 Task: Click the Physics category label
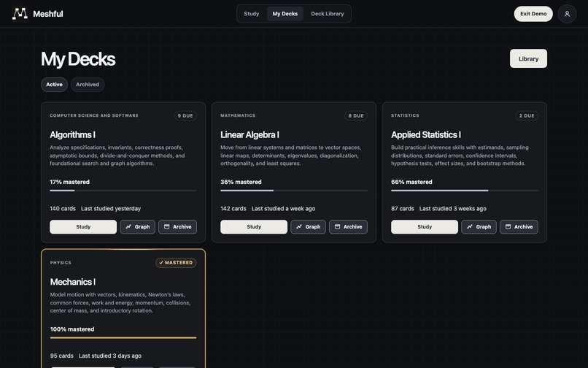[61, 263]
